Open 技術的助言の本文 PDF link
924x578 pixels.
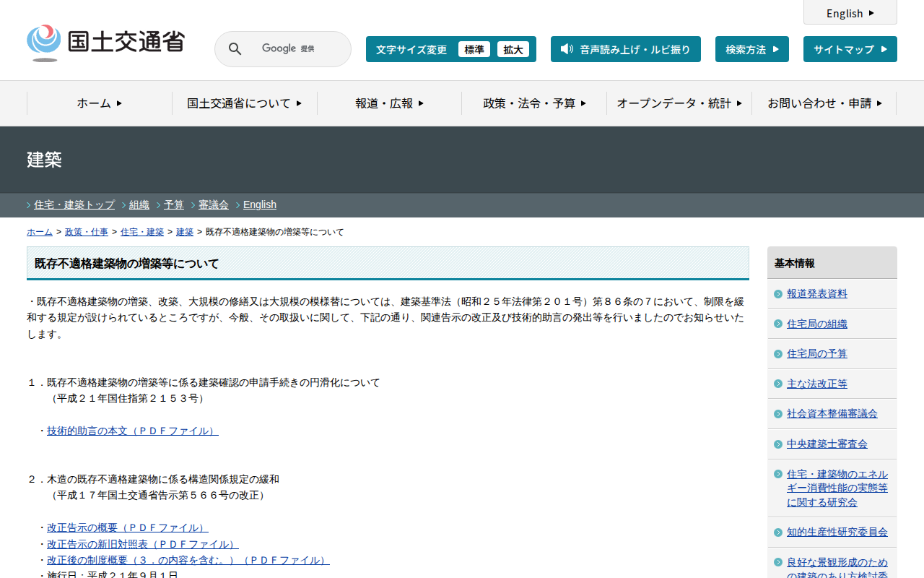click(133, 431)
